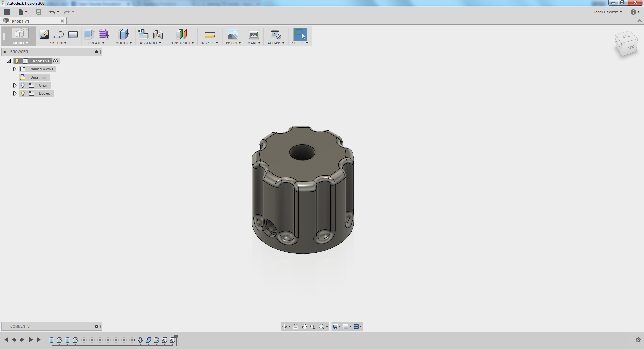Image resolution: width=644 pixels, height=349 pixels.
Task: Open Scripts and Add-Ins icon
Action: [276, 34]
